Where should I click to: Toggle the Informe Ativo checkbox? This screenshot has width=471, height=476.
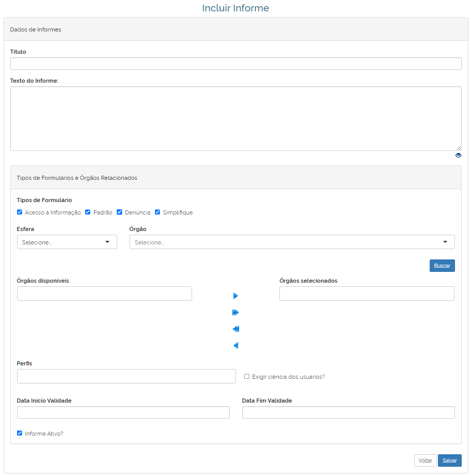click(x=20, y=433)
